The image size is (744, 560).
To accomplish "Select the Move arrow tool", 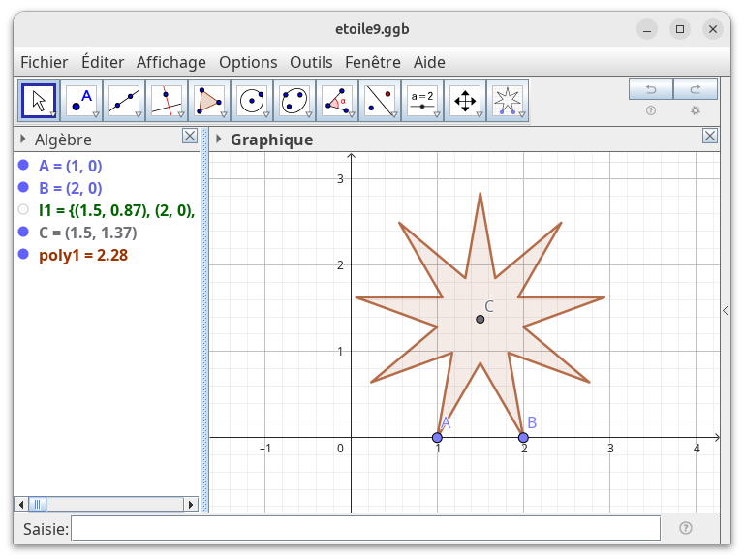I will [x=38, y=100].
